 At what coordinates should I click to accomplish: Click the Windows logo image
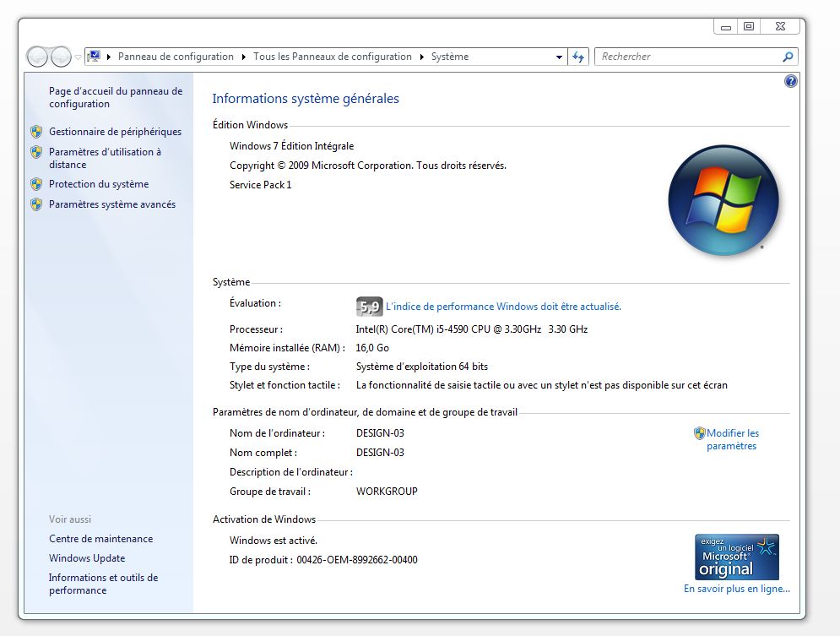click(x=723, y=200)
